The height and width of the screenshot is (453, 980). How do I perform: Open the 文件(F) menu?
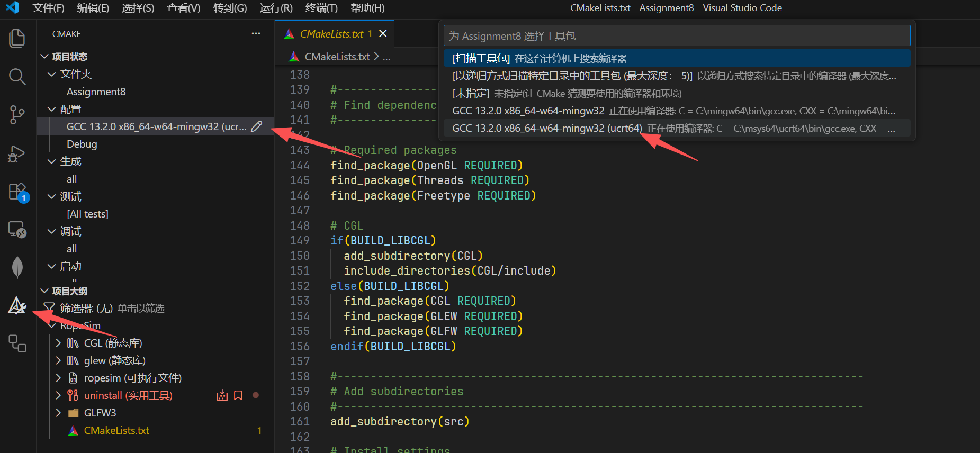tap(48, 8)
